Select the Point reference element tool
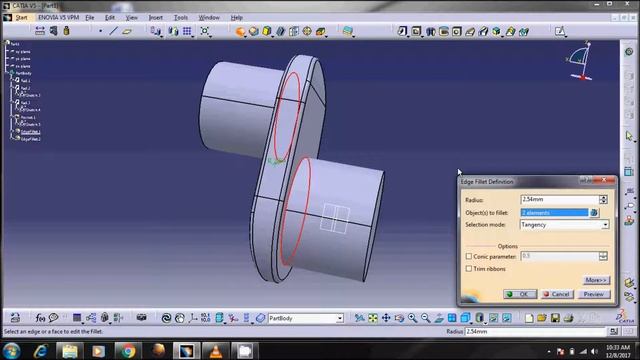 click(100, 31)
